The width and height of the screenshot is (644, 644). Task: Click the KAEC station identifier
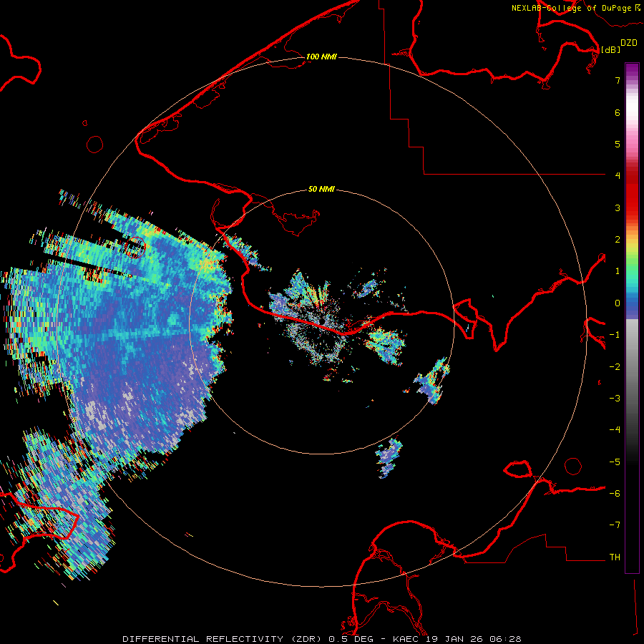point(406,639)
